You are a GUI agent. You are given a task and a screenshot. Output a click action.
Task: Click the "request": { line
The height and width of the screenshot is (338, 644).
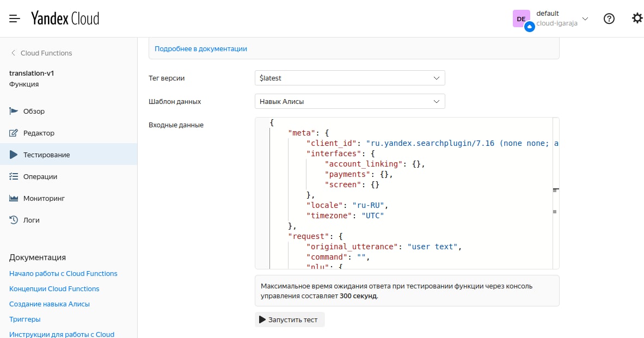pyautogui.click(x=315, y=236)
